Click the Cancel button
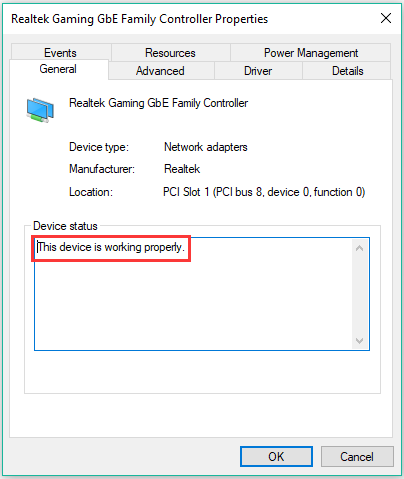The height and width of the screenshot is (479, 404). (x=357, y=456)
